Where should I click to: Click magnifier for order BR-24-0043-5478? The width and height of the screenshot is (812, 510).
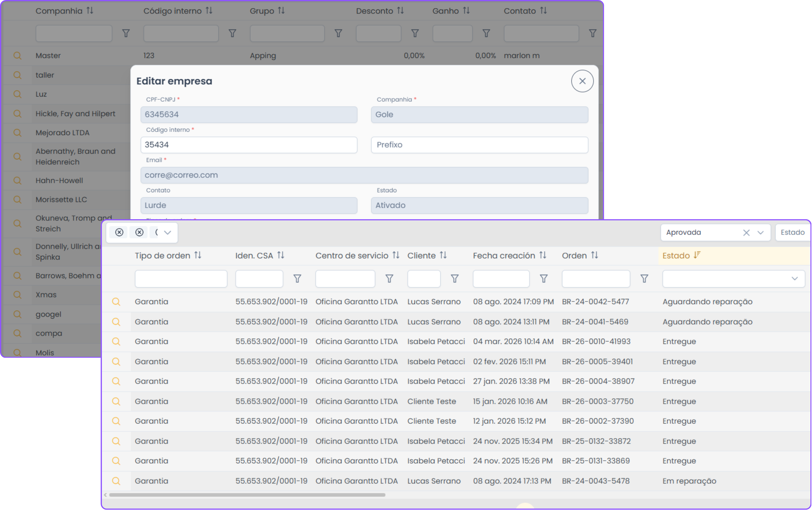tap(116, 481)
